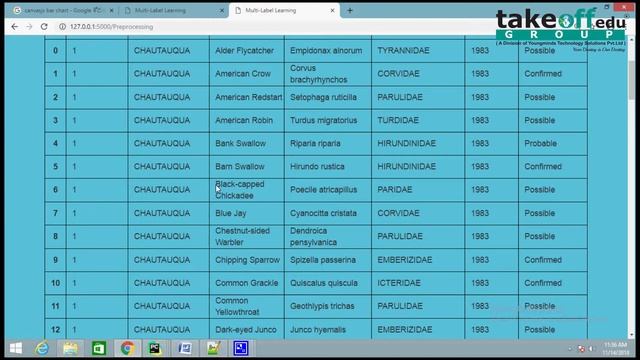
Task: Open a new browser tab with plus button
Action: pyautogui.click(x=350, y=11)
